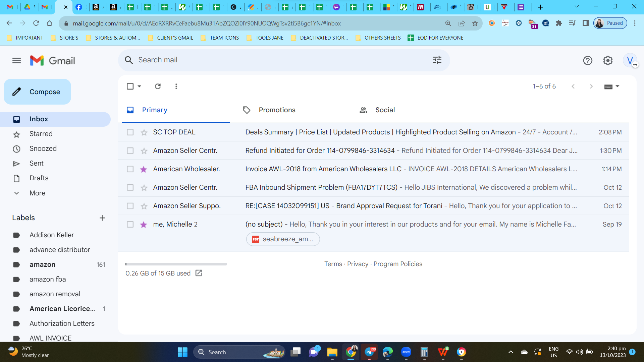Refresh the inbox
The width and height of the screenshot is (644, 362).
click(158, 86)
